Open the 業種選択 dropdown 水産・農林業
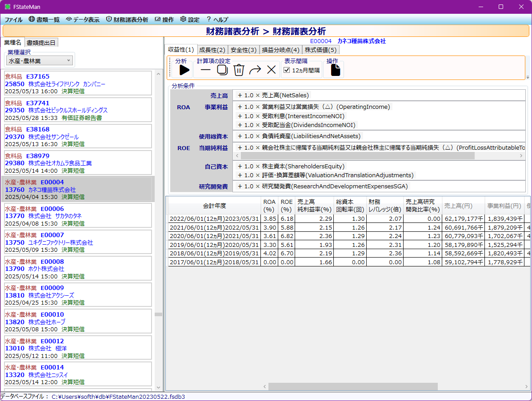This screenshot has width=532, height=401. pyautogui.click(x=40, y=61)
